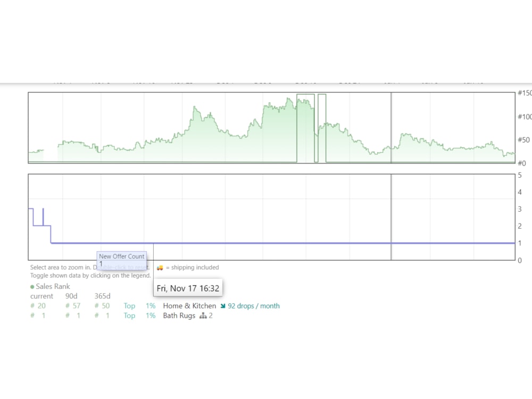Image resolution: width=532 pixels, height=399 pixels.
Task: Click the #50 axis label on rank chart
Action: [x=523, y=140]
